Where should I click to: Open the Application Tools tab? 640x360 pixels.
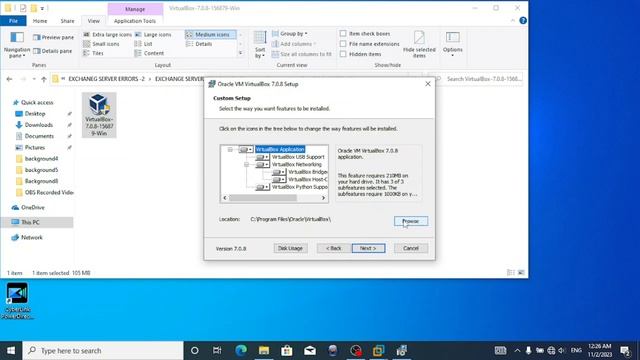click(135, 21)
